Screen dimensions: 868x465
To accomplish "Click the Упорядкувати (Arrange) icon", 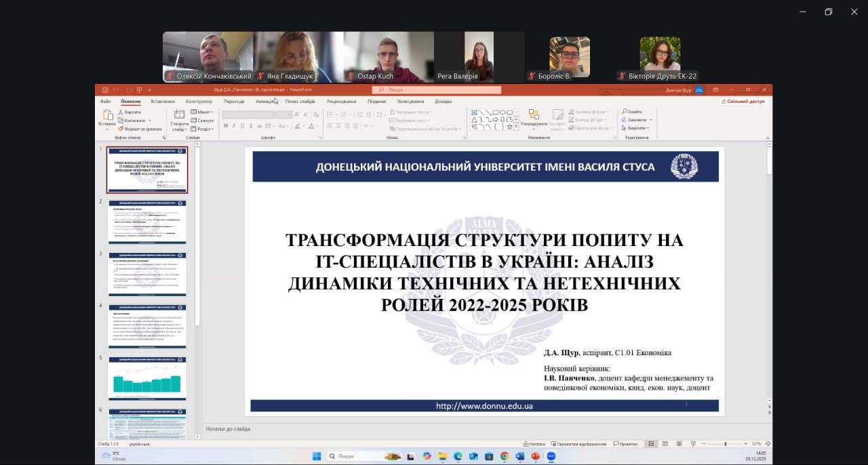I will [534, 115].
